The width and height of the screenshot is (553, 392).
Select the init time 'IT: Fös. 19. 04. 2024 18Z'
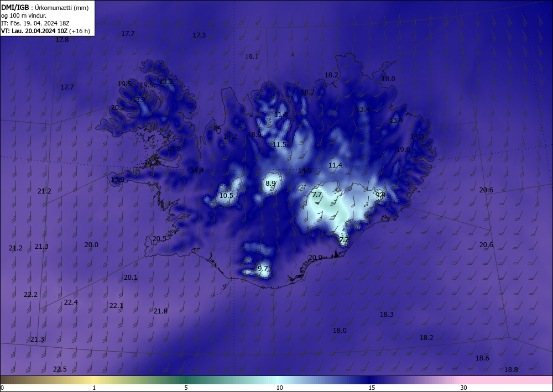[35, 23]
